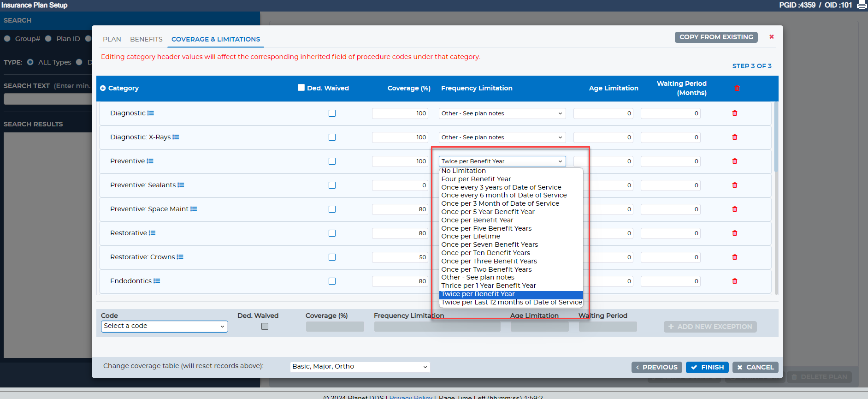
Task: Open the Diagnostic category list icon
Action: coord(151,113)
